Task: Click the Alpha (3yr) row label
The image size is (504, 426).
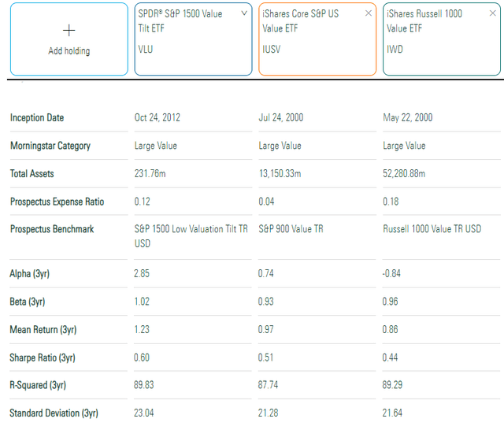Action: pos(30,273)
